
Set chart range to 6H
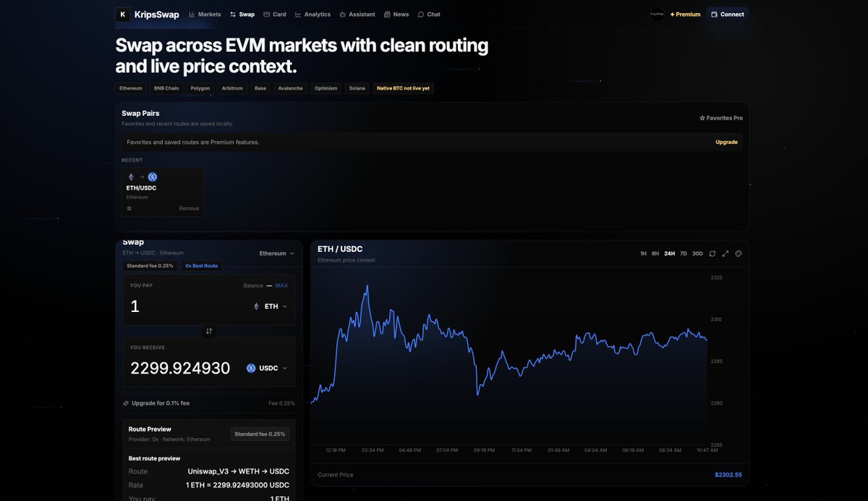click(655, 253)
